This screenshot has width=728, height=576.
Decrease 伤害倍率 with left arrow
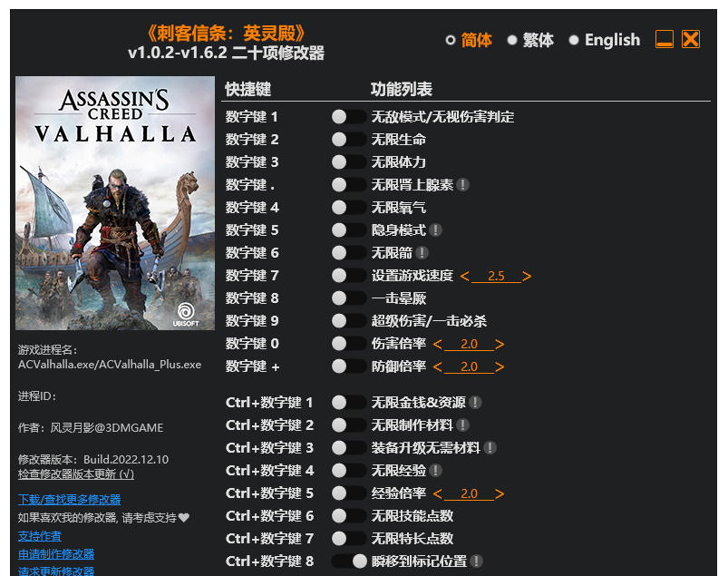(437, 344)
